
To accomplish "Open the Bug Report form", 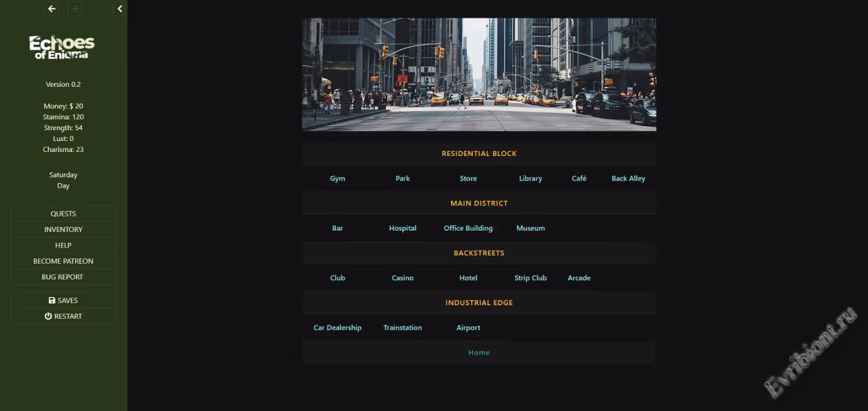I will pos(63,277).
